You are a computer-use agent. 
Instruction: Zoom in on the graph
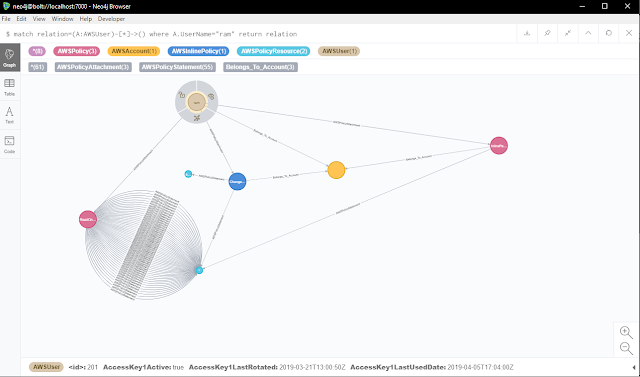(x=626, y=332)
